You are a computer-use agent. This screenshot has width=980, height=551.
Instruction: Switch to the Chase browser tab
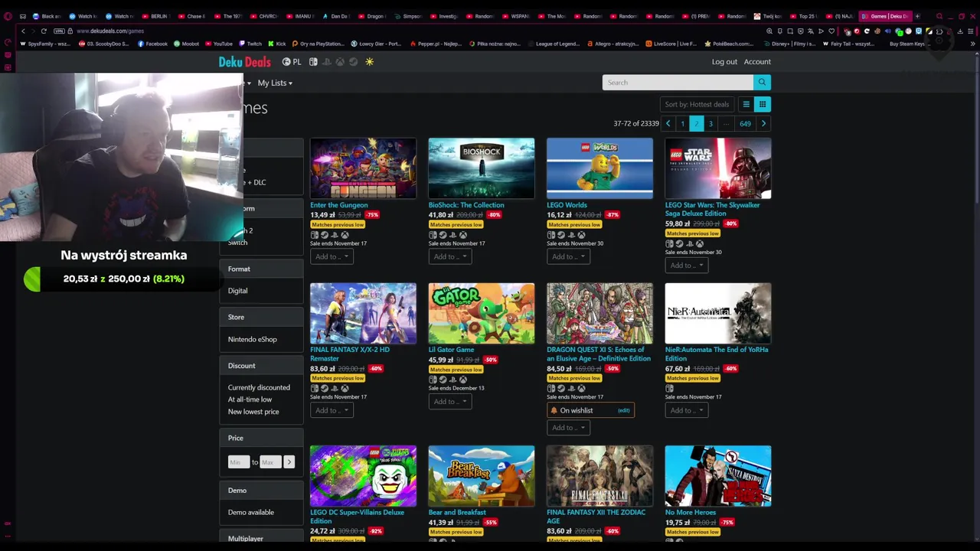coord(192,16)
